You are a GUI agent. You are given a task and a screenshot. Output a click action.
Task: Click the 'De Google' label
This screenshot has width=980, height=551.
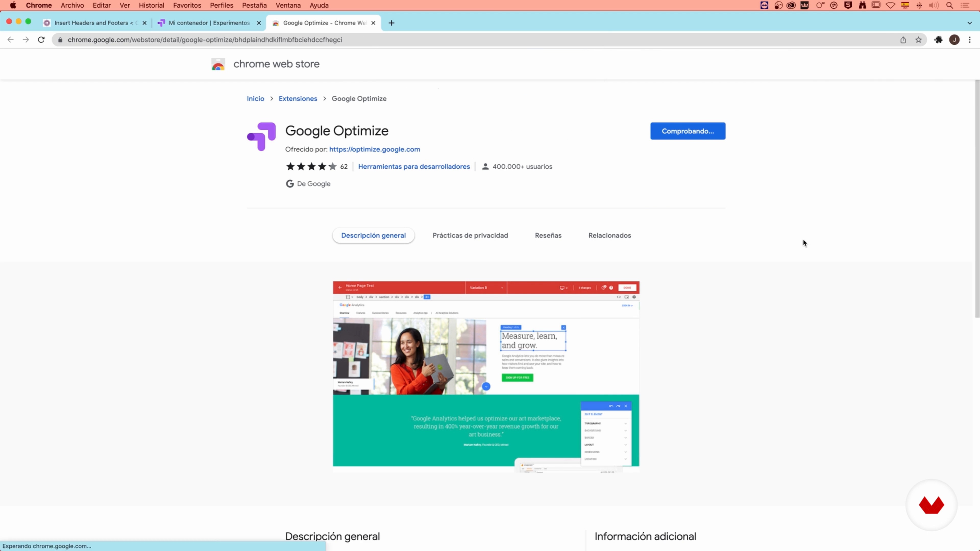click(x=313, y=184)
